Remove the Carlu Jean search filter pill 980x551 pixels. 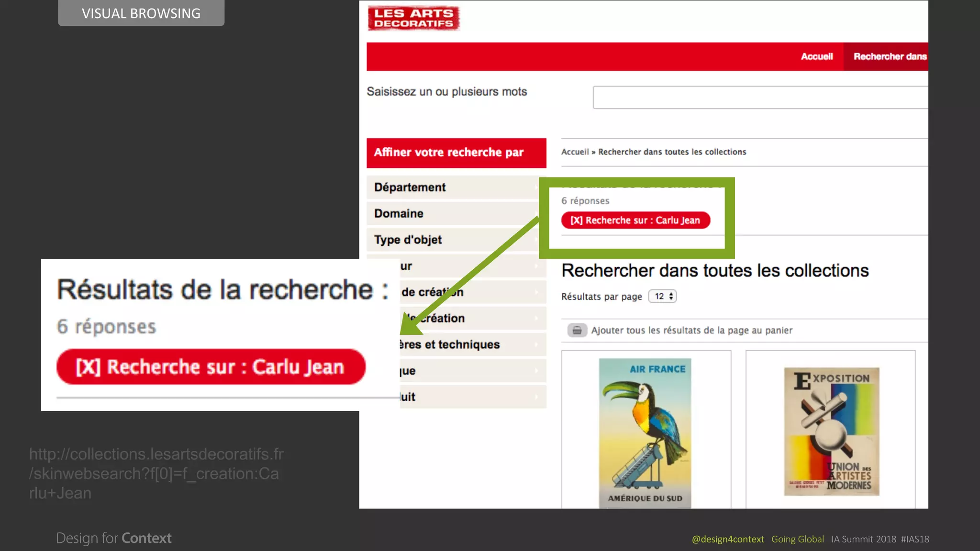tap(635, 220)
